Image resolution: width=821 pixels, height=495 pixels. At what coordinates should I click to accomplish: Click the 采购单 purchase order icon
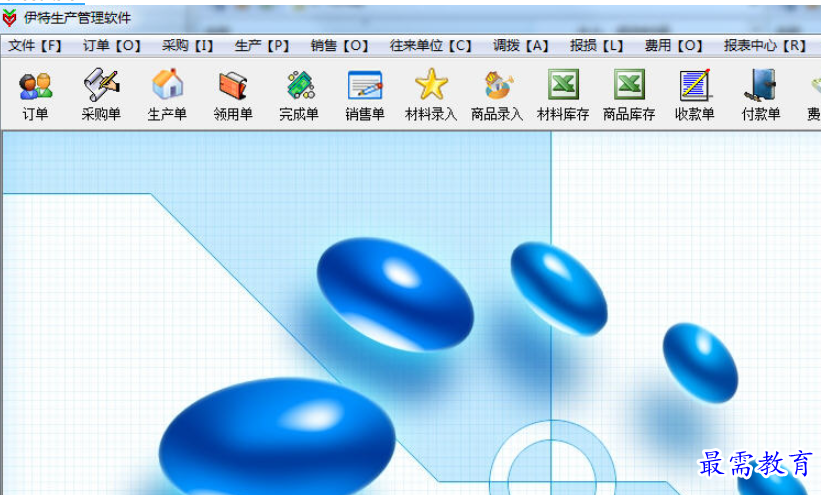point(101,85)
